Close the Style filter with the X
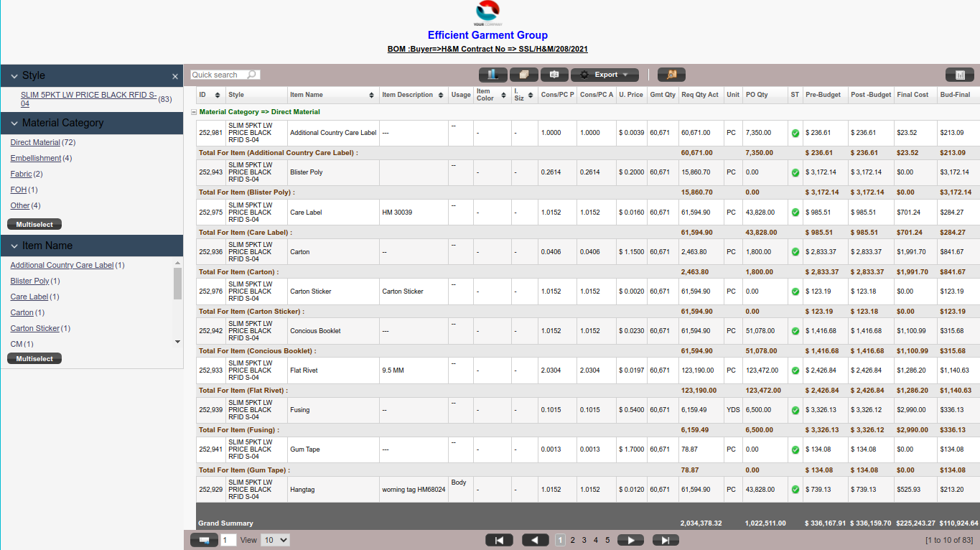Image resolution: width=980 pixels, height=550 pixels. pos(175,76)
